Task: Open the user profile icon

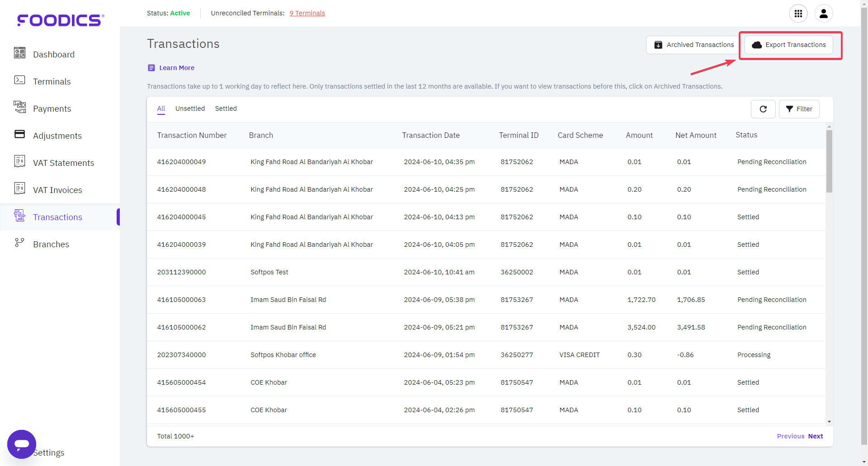Action: [x=823, y=14]
